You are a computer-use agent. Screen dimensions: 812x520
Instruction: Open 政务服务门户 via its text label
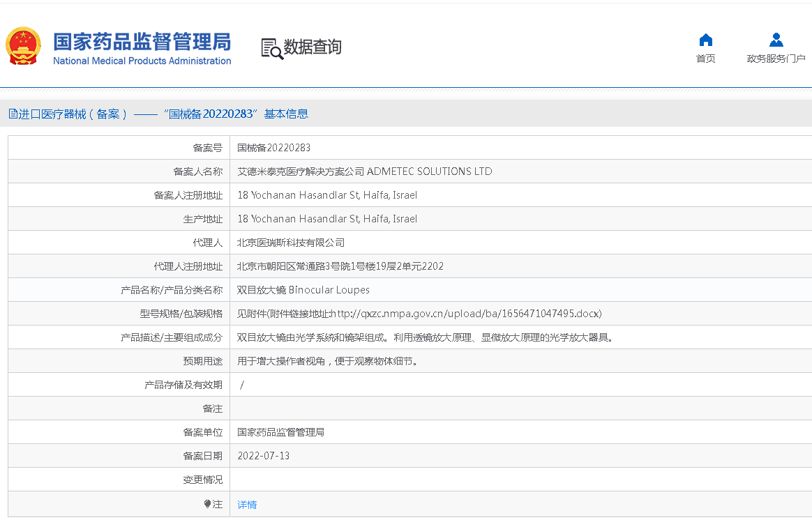776,59
